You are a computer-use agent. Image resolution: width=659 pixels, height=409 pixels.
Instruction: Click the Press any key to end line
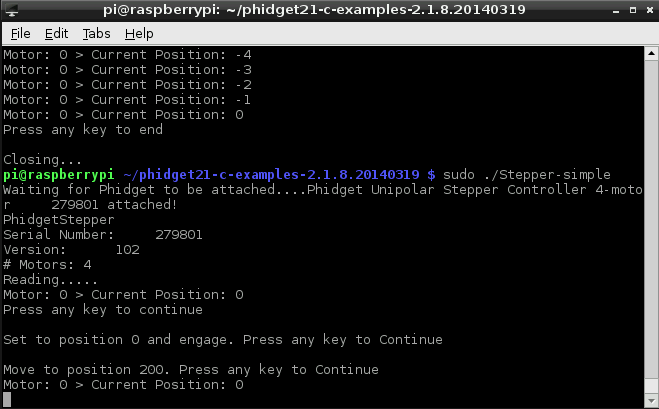83,129
